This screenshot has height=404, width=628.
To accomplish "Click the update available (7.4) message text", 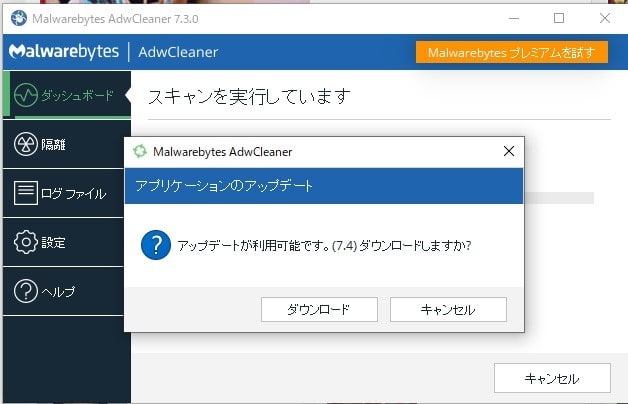I will coord(324,245).
